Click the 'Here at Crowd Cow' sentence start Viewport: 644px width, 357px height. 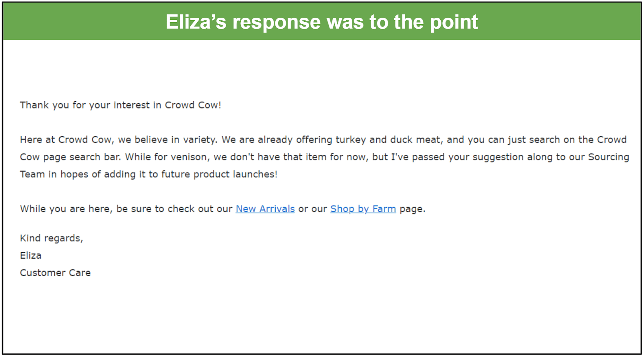66,140
